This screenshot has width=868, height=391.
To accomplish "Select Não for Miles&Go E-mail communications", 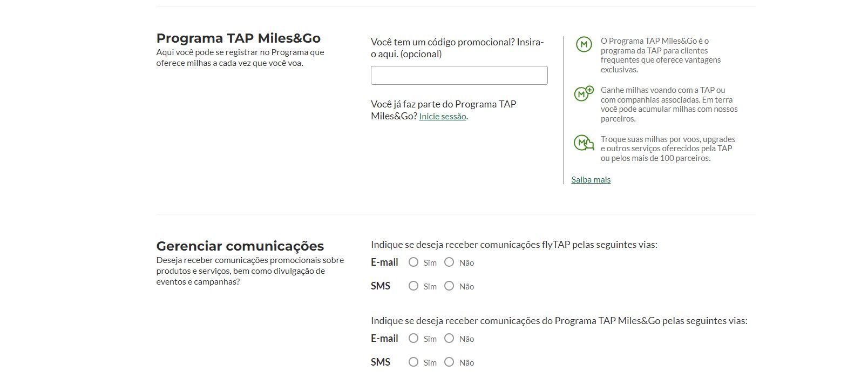I will (x=449, y=338).
